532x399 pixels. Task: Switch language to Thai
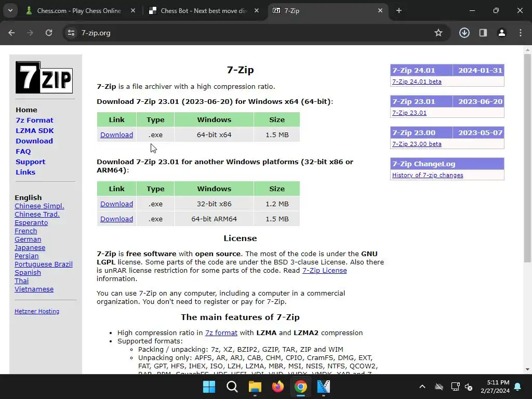pos(22,281)
